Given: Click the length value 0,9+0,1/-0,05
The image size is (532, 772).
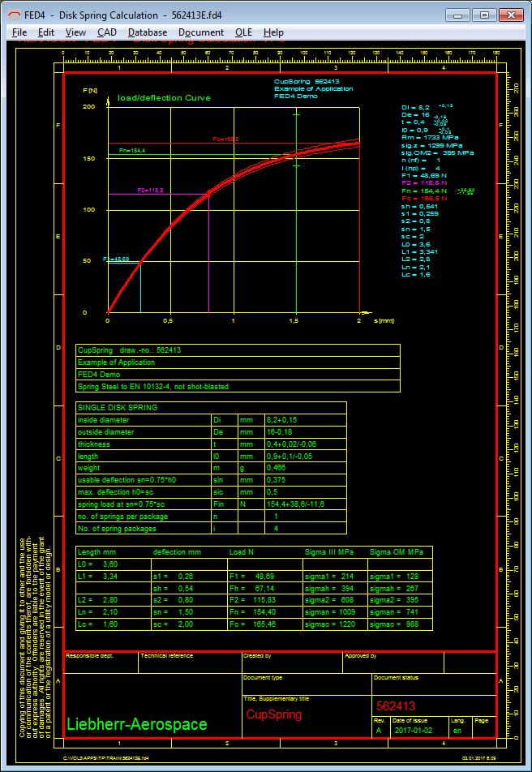Looking at the screenshot, I should (290, 457).
